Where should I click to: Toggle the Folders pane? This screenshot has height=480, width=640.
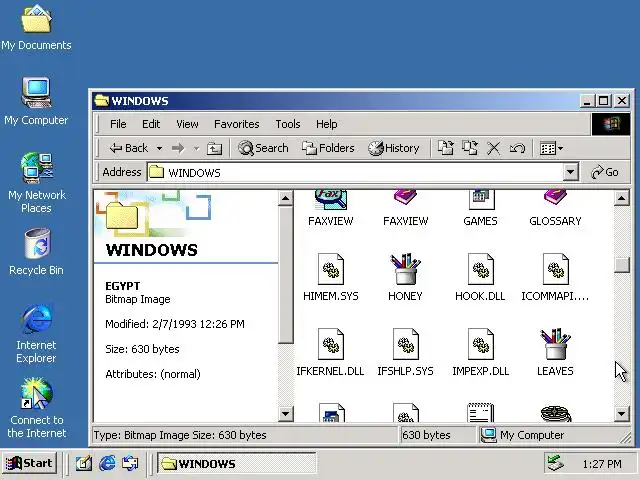pos(328,148)
